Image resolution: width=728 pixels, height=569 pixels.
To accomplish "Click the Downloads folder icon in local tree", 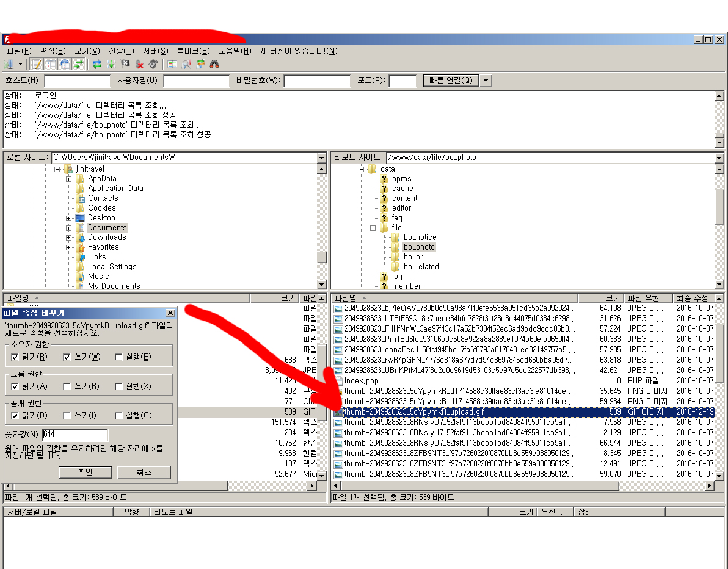I will [x=80, y=237].
